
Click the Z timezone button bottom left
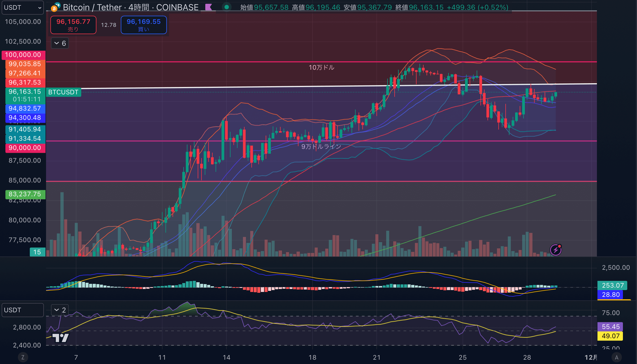click(x=23, y=357)
